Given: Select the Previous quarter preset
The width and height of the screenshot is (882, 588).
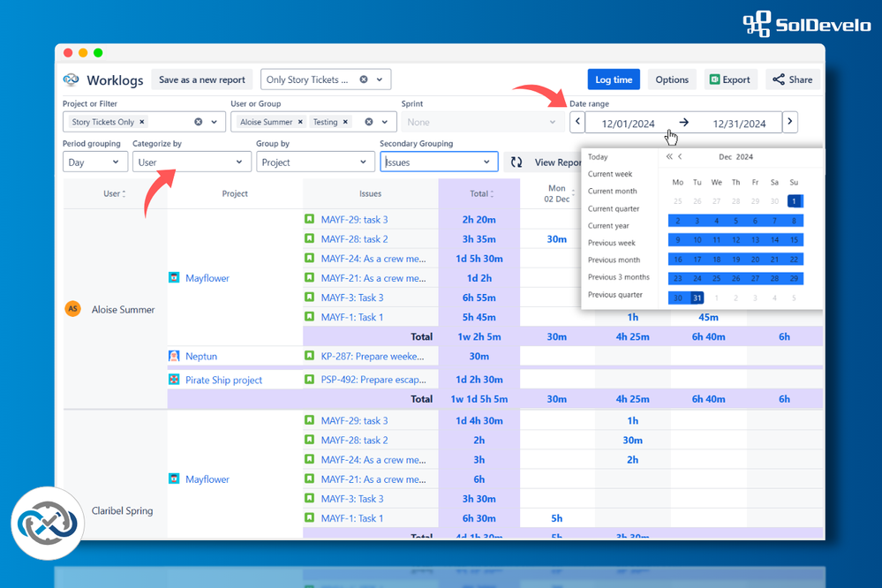Looking at the screenshot, I should [614, 294].
